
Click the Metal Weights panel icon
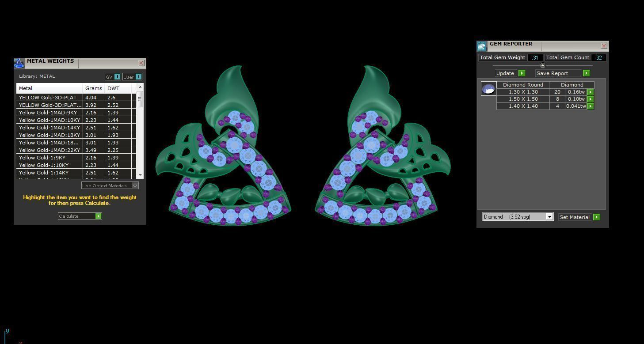19,64
